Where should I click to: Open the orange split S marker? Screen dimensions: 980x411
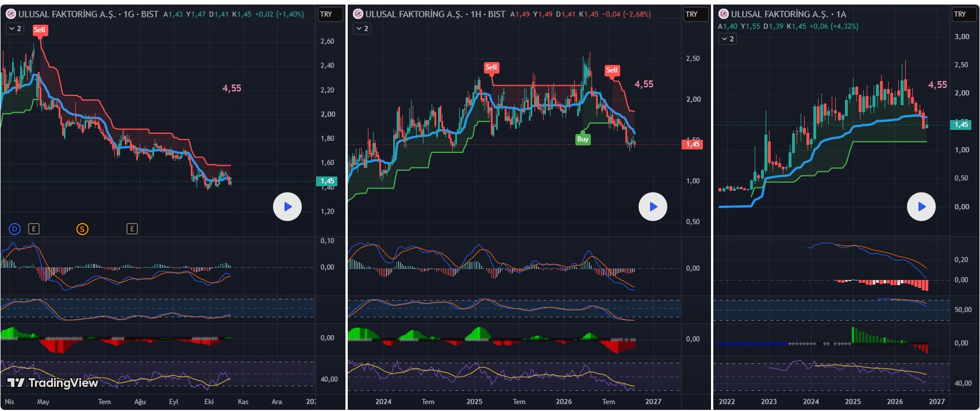click(x=82, y=229)
